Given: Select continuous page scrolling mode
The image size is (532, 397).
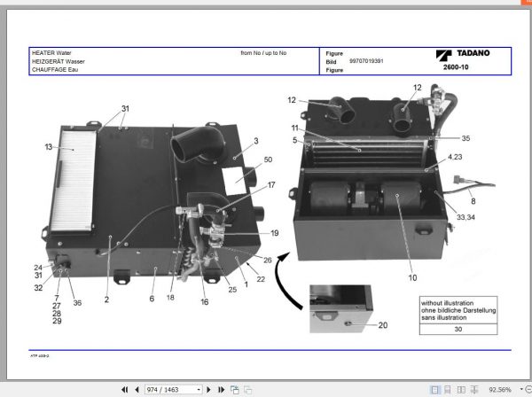Looking at the screenshot, I should click(448, 390).
